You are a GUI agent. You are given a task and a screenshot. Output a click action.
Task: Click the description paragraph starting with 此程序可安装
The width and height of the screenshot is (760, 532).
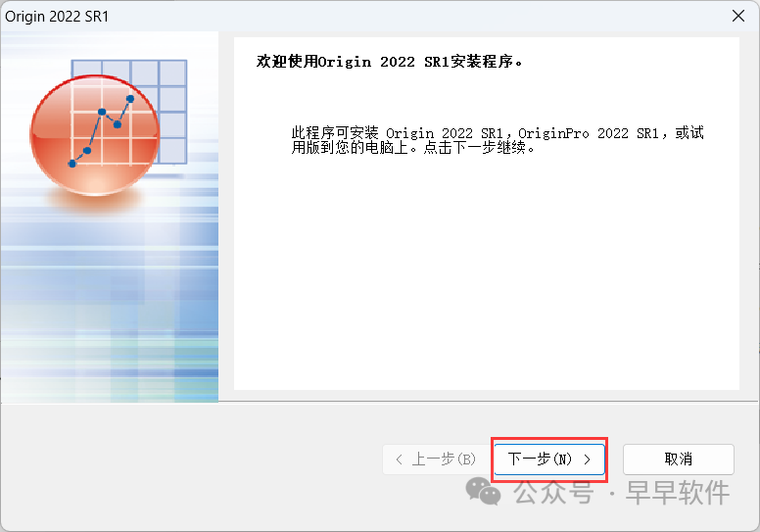(x=498, y=140)
